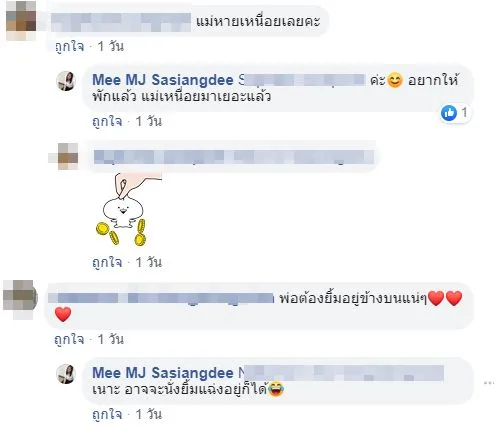Click the 1 วัน timestamp below the sticker
499x429 pixels.
tap(149, 263)
